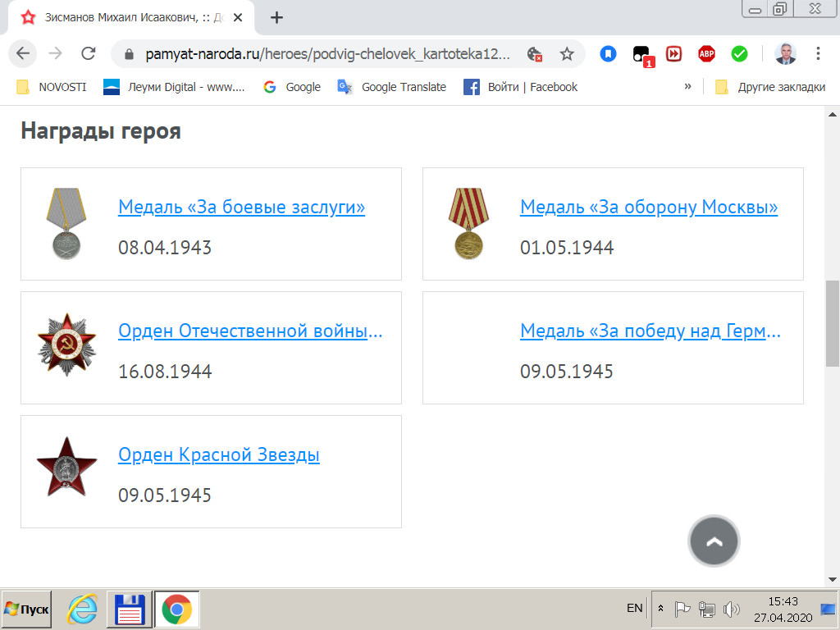Click the page vertical scrollbar thumb
Image resolution: width=840 pixels, height=630 pixels.
pyautogui.click(x=833, y=324)
